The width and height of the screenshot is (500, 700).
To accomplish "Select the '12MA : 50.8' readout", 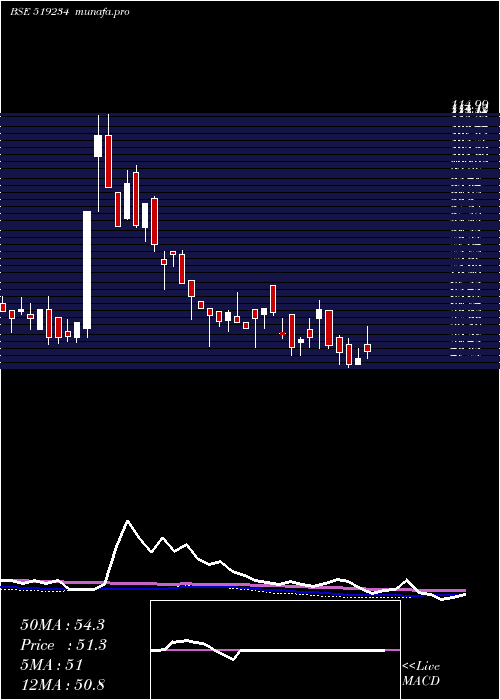I will [62, 684].
